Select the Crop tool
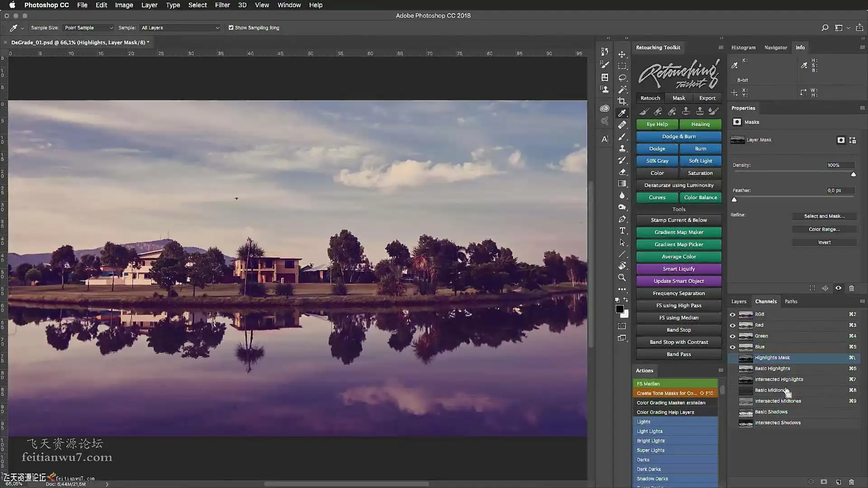 (x=622, y=101)
